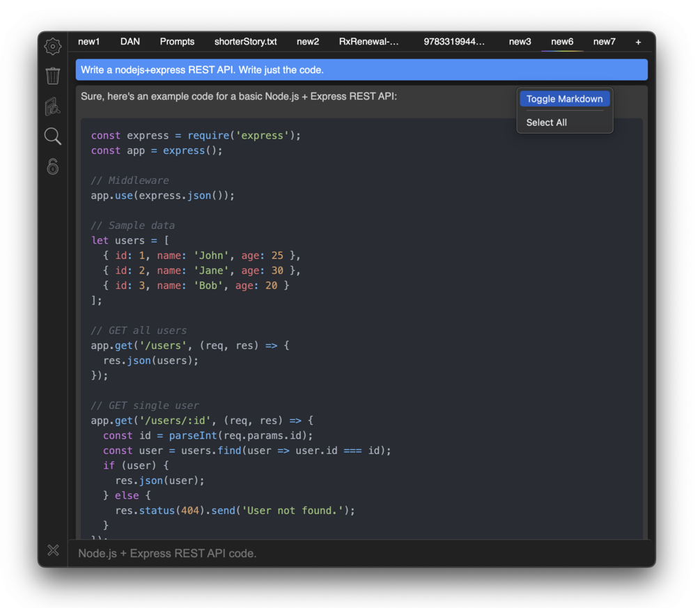
Task: Click the 'users.find' code line
Action: click(247, 451)
